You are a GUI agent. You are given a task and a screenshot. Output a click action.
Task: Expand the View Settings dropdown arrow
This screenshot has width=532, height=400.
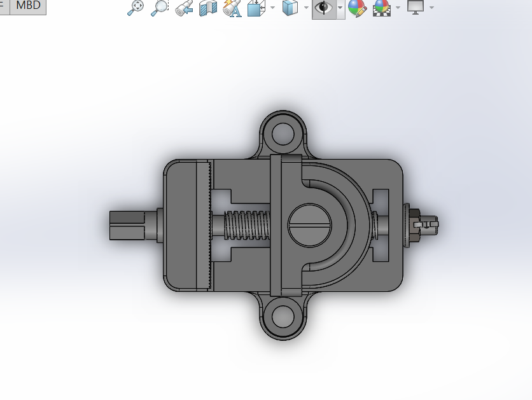click(x=431, y=8)
